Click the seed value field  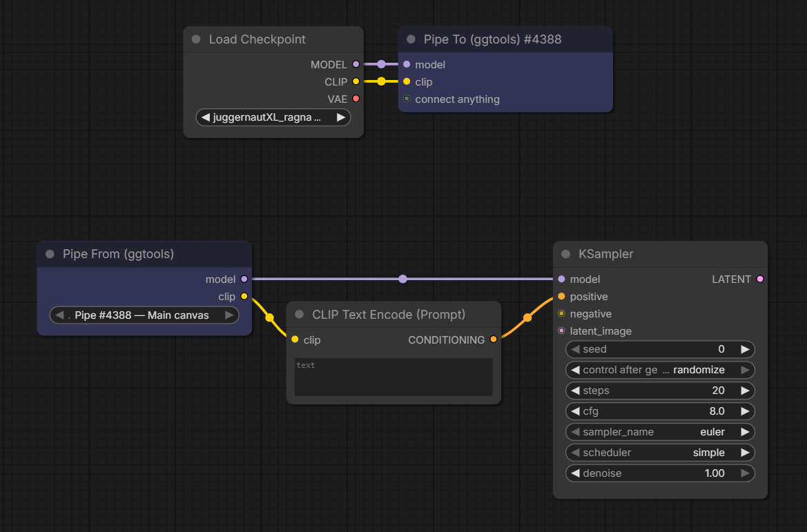pyautogui.click(x=661, y=349)
